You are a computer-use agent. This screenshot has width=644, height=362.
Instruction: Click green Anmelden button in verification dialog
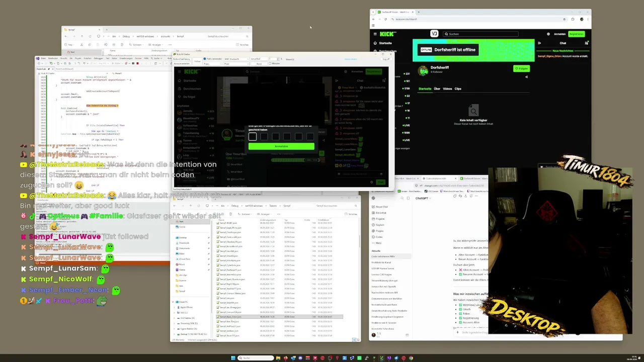pos(281,146)
